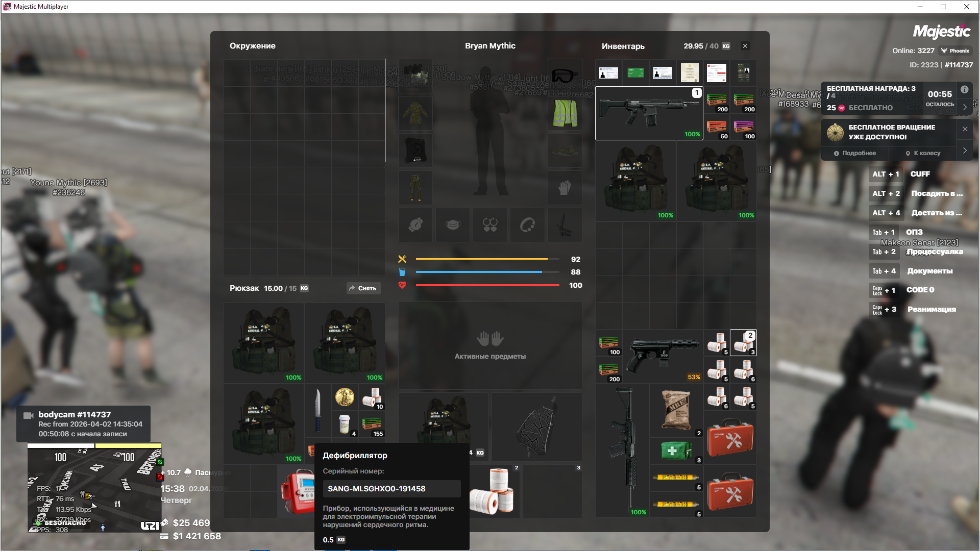The image size is (980, 551).
Task: Click the defibrillator serial number field
Action: pyautogui.click(x=391, y=489)
